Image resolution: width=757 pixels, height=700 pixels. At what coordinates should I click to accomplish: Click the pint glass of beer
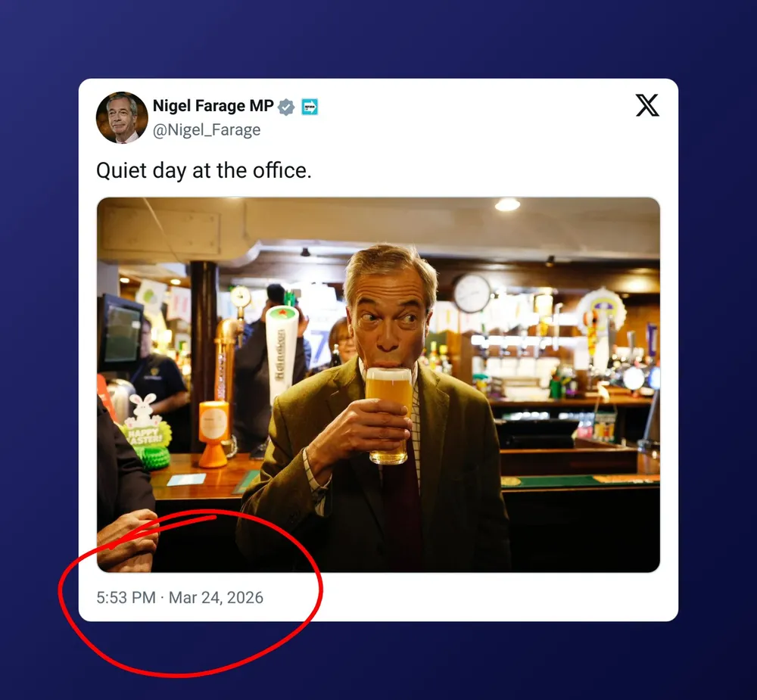tap(388, 415)
